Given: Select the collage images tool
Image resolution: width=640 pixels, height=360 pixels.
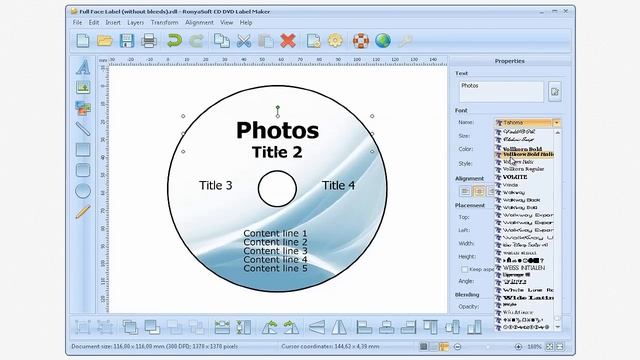Looking at the screenshot, I should (x=83, y=108).
